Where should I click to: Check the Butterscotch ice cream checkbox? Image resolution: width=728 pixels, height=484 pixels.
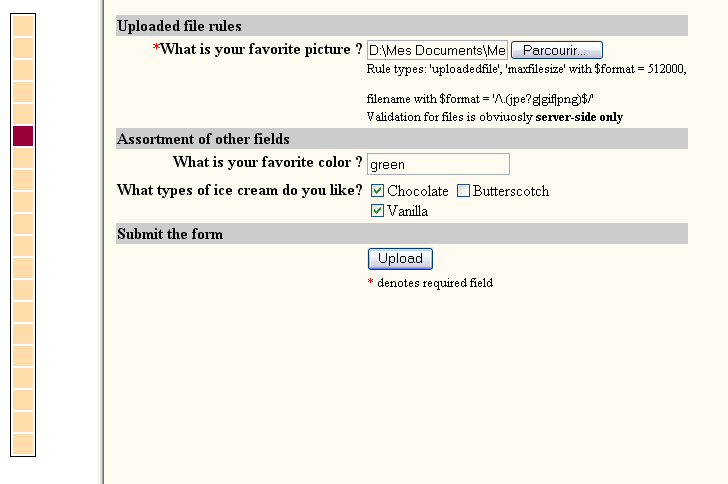click(463, 190)
